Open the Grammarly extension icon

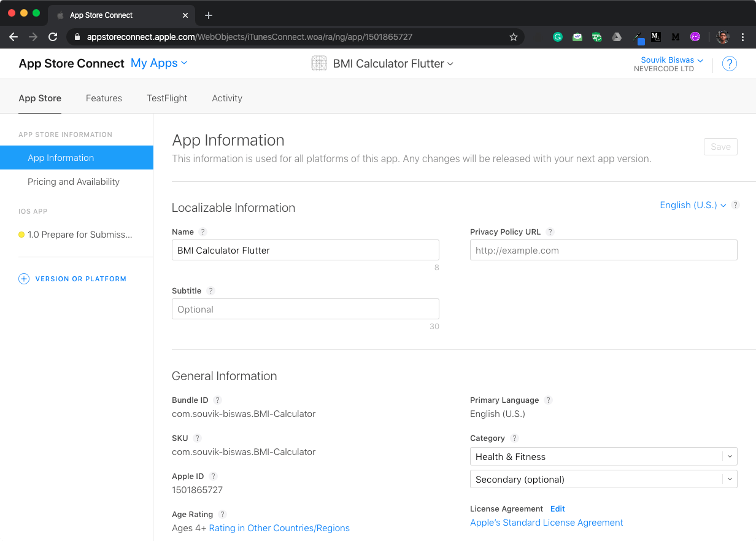[558, 37]
